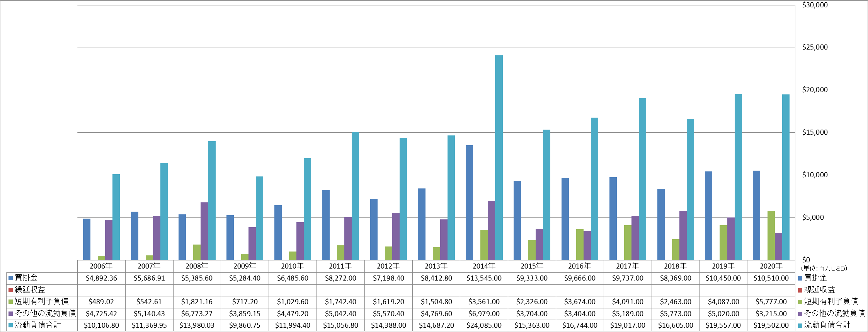Click the $10,106.80 cell
Viewport: 868px width, 332px height.
[101, 325]
